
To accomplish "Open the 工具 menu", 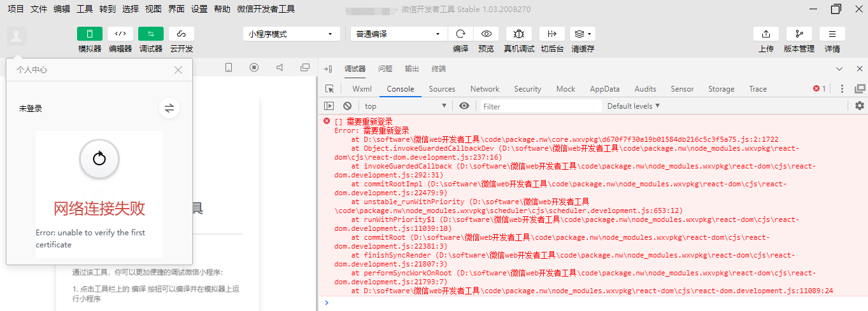I will (x=85, y=9).
